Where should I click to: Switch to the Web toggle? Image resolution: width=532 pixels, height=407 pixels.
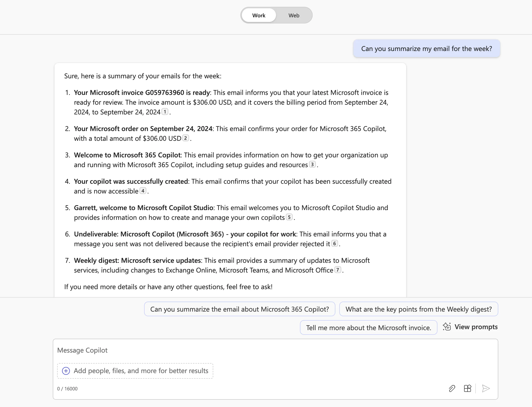pyautogui.click(x=294, y=15)
